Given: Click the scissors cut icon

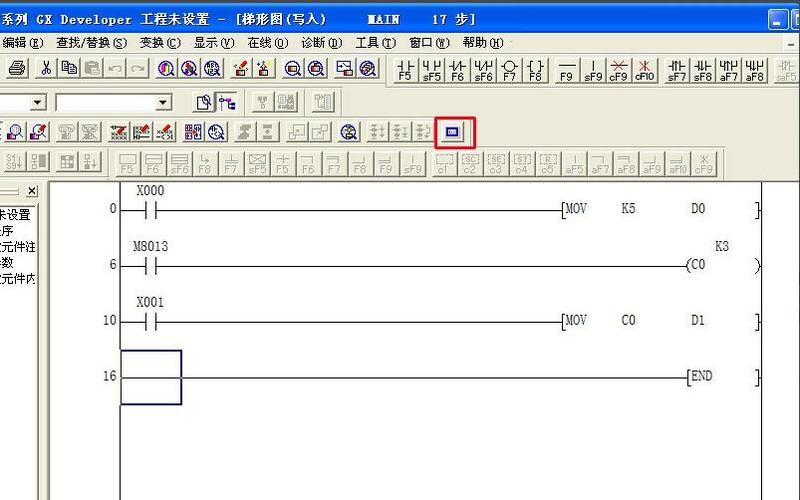Looking at the screenshot, I should (45, 68).
